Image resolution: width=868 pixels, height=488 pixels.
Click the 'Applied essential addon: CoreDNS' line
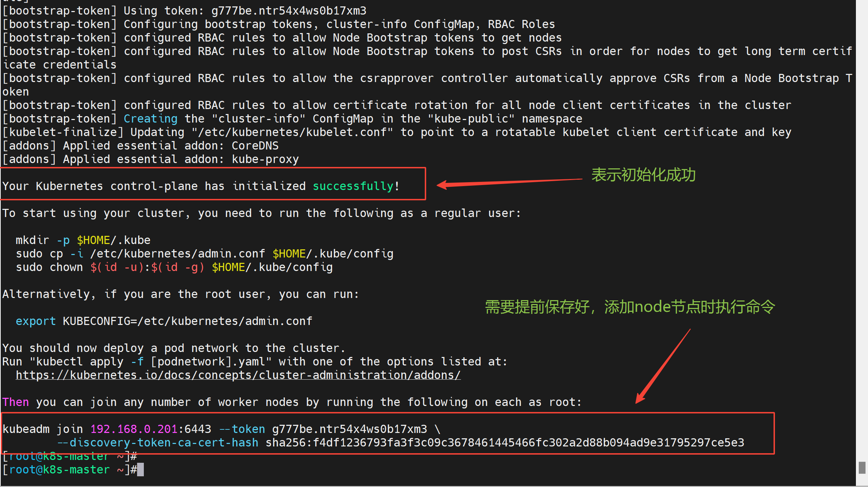coord(141,146)
